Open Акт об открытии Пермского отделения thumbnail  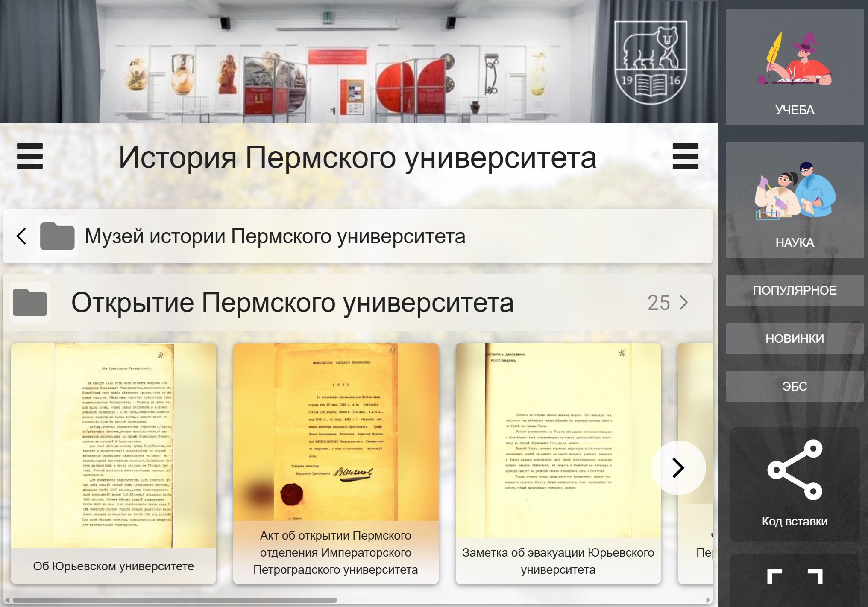click(336, 432)
